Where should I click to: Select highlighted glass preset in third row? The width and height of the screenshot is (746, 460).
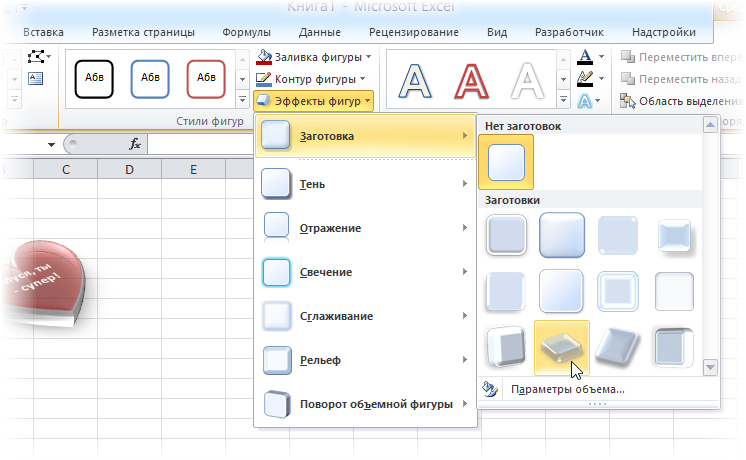click(562, 348)
